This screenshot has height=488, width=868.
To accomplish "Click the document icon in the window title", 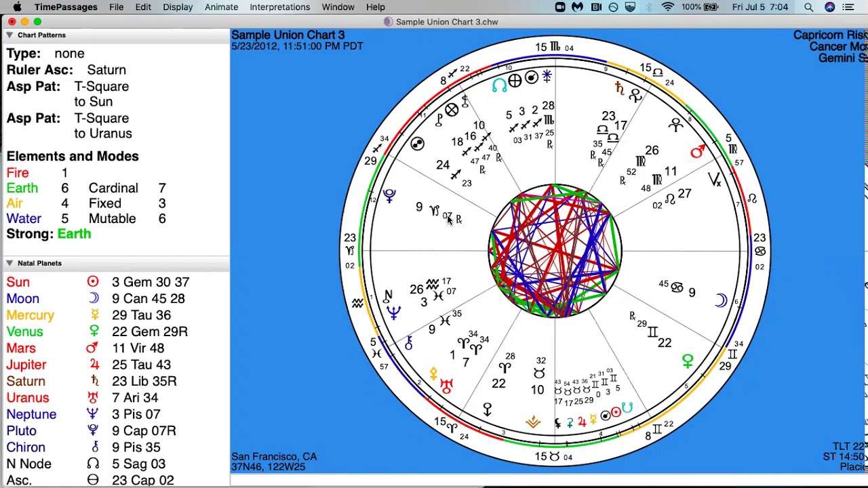I will [x=388, y=22].
